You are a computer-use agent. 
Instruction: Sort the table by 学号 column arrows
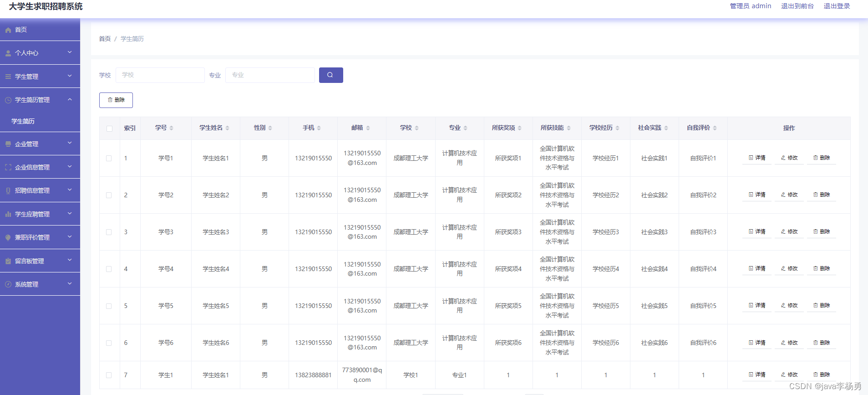(172, 128)
